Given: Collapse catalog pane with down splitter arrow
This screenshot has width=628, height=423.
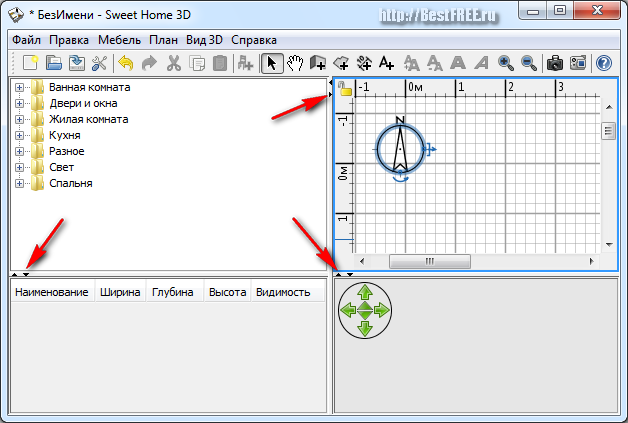Looking at the screenshot, I should click(x=26, y=275).
